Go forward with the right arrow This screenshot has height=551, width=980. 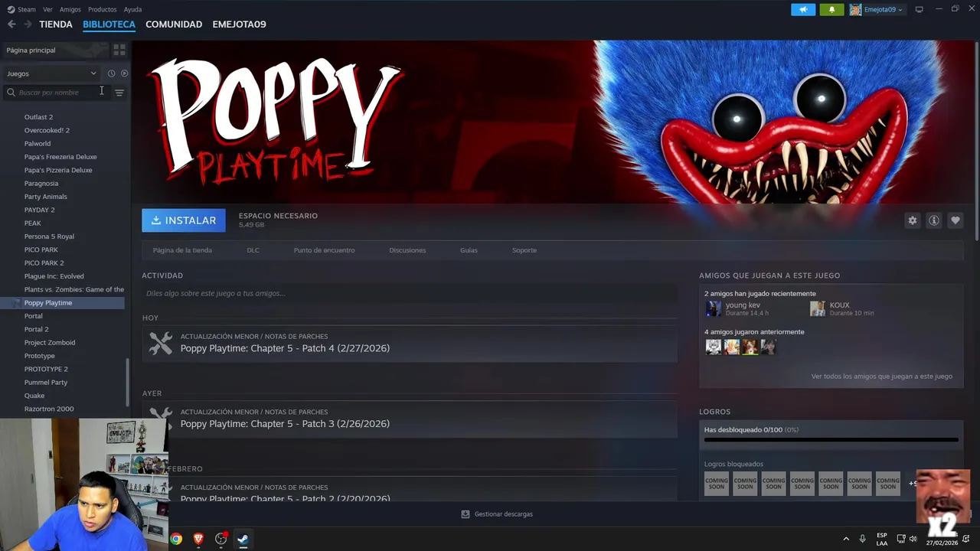pos(28,24)
